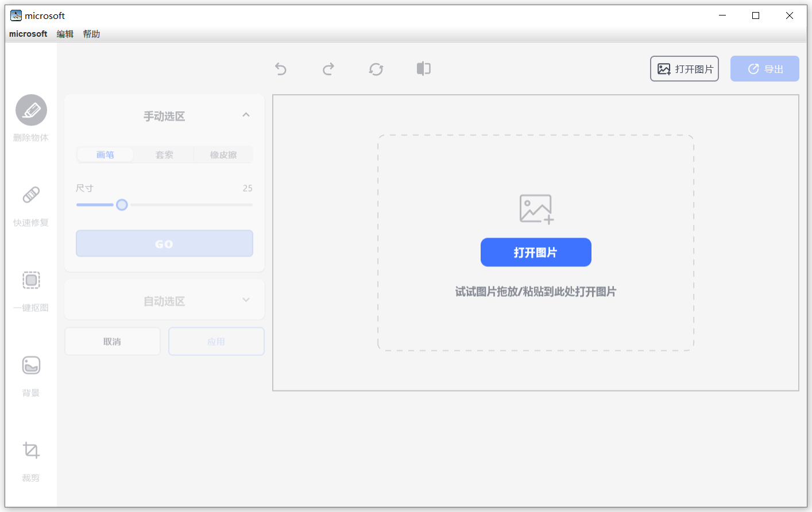Screen dimensions: 812x512
Task: Expand the 自动选区 section chevron
Action: (x=246, y=300)
